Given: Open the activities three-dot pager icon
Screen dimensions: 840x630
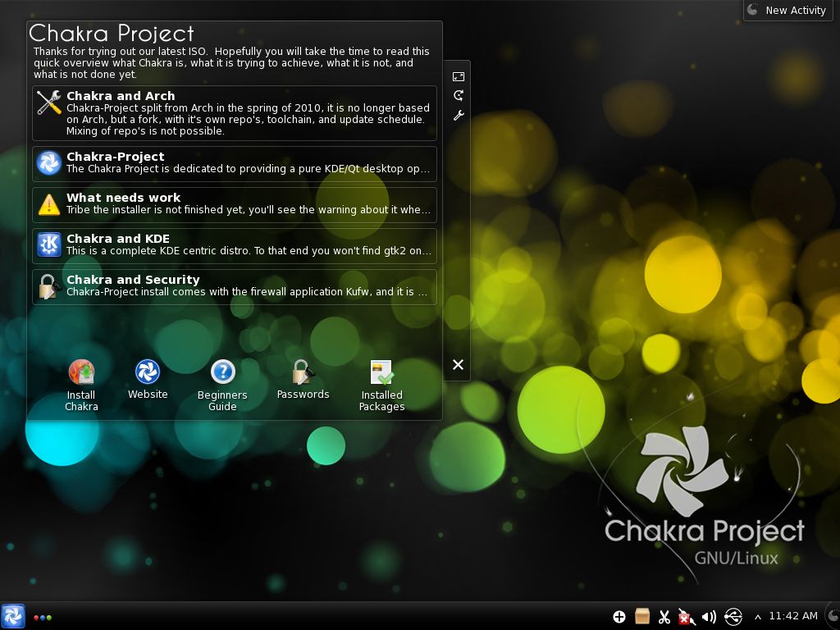Looking at the screenshot, I should coord(43,617).
